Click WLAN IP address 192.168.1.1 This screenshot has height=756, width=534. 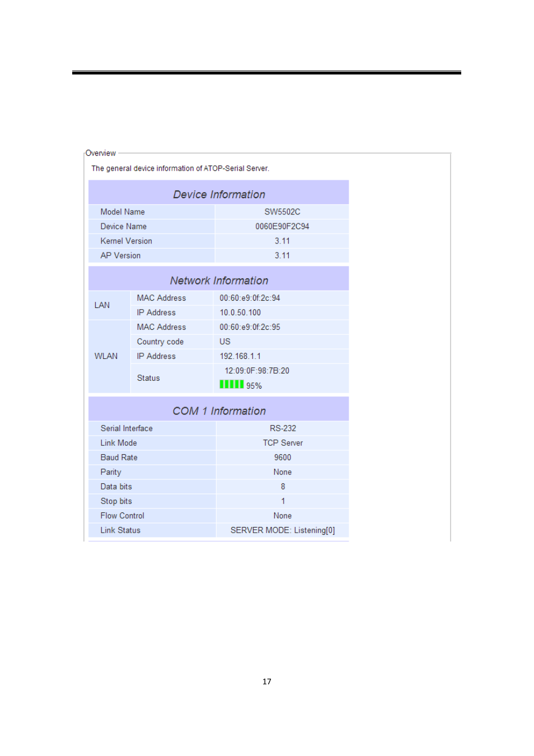point(240,356)
